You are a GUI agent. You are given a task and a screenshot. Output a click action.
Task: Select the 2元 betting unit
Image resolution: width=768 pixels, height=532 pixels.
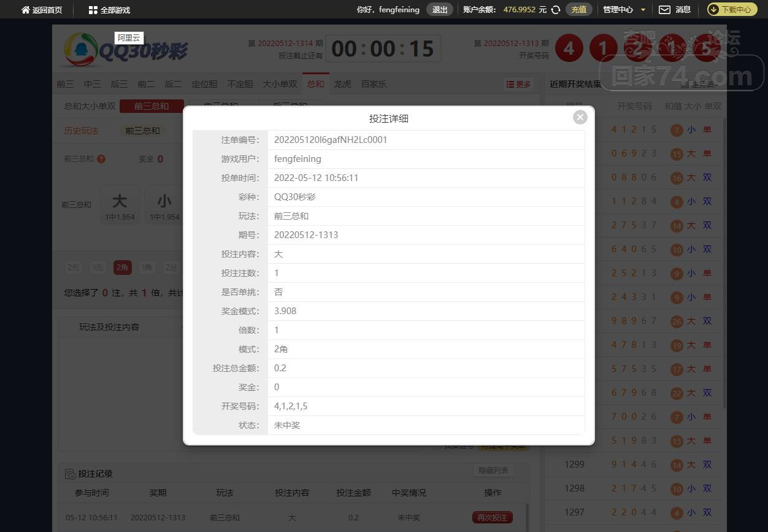[x=74, y=268]
